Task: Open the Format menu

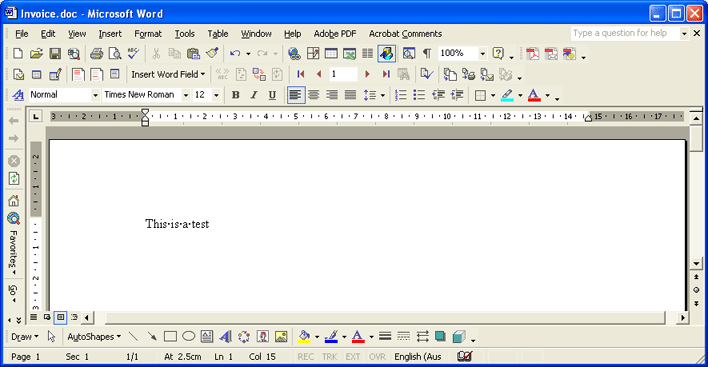Action: (x=148, y=34)
